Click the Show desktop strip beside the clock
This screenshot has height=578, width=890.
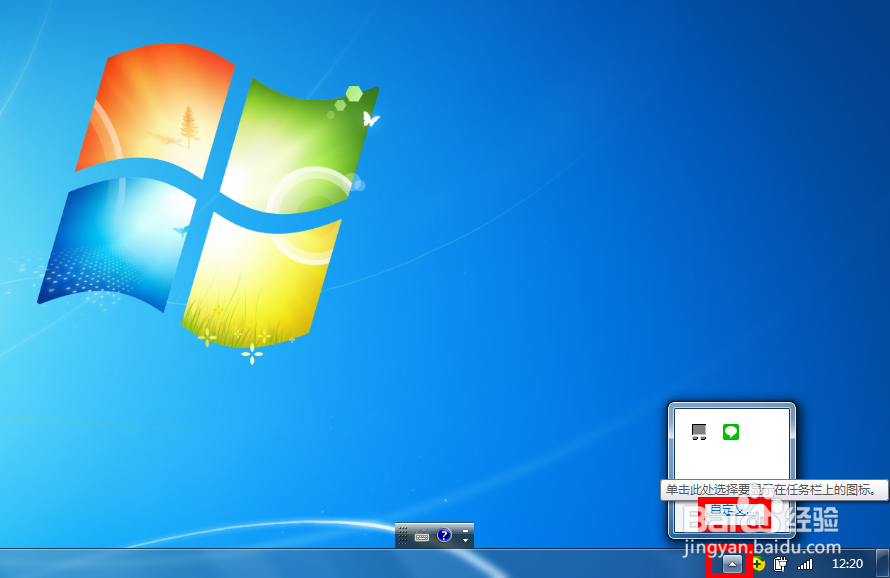tap(882, 563)
